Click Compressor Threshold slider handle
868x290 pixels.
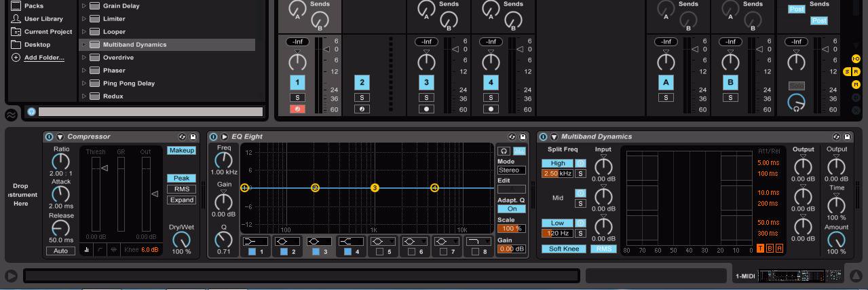[x=104, y=168]
